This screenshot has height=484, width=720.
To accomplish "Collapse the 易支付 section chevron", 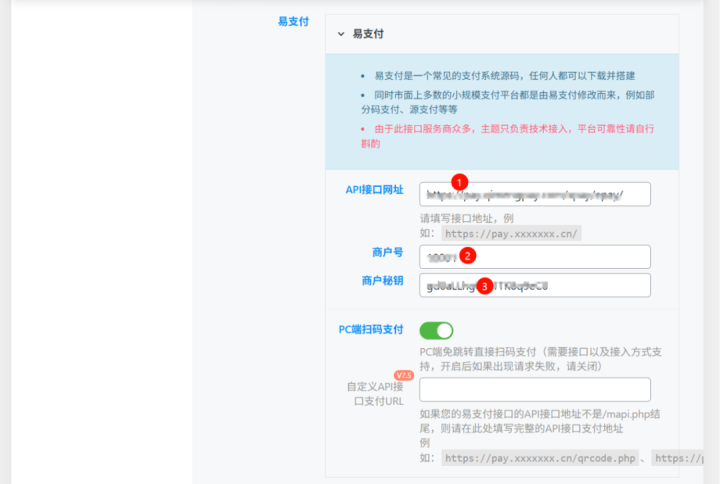I will [x=341, y=34].
